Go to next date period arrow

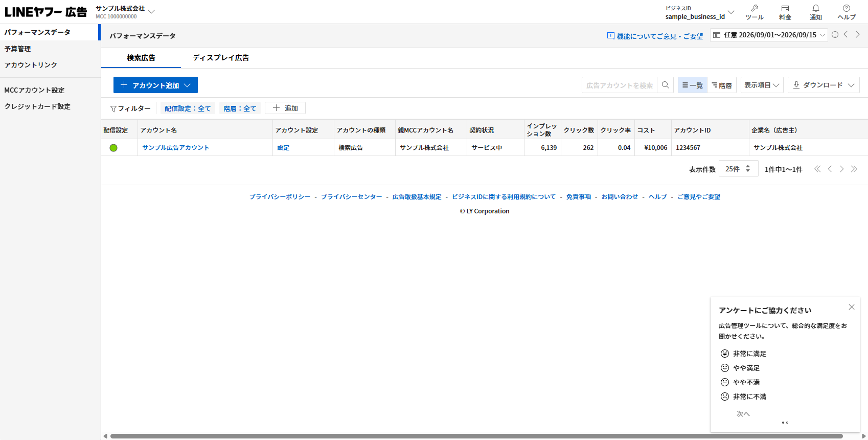coord(858,34)
